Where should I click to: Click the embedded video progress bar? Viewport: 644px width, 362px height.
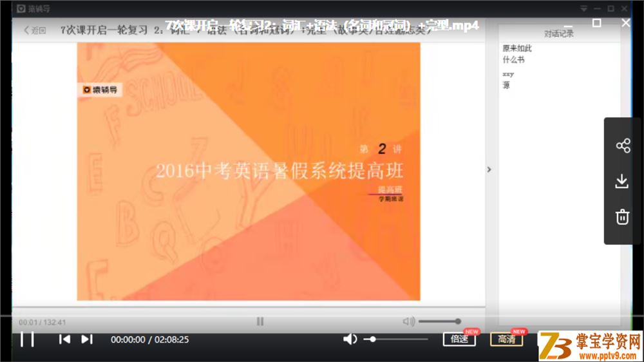(x=249, y=307)
